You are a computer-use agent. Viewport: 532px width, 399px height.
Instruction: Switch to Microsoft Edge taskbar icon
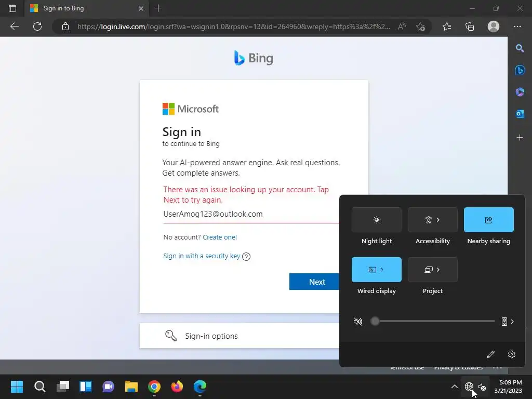point(200,387)
